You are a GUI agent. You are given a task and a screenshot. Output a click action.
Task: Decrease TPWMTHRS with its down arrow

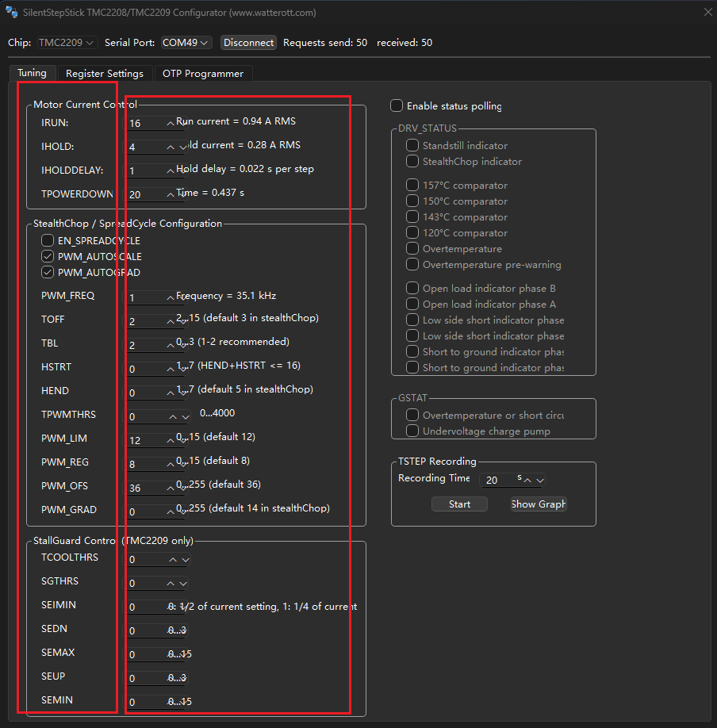(x=186, y=416)
